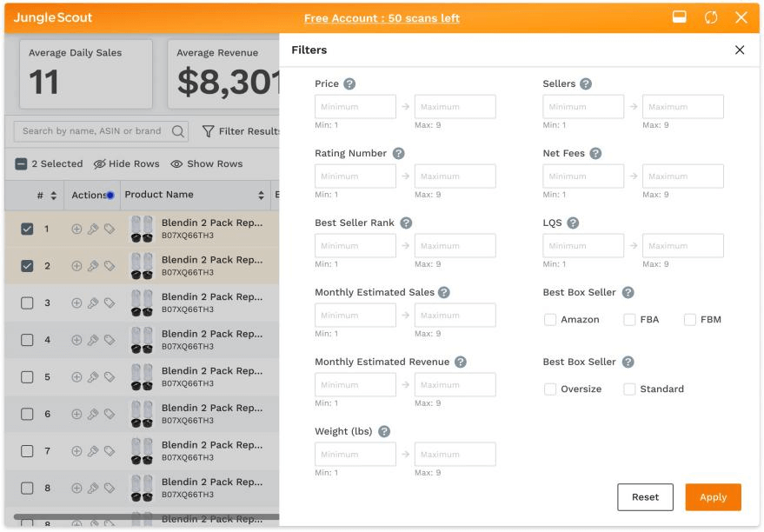Click the product name in row 6

[212, 409]
